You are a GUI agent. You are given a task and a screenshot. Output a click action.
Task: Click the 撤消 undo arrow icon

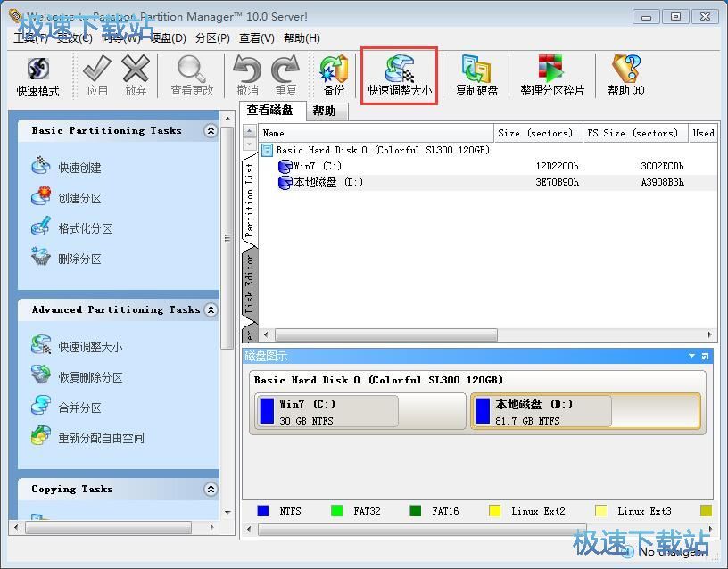[247, 69]
